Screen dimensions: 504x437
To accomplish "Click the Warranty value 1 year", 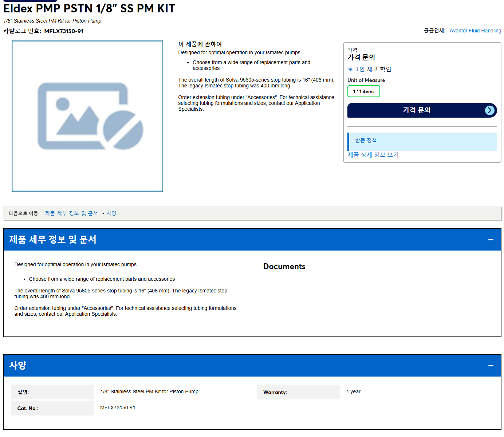I will point(353,392).
